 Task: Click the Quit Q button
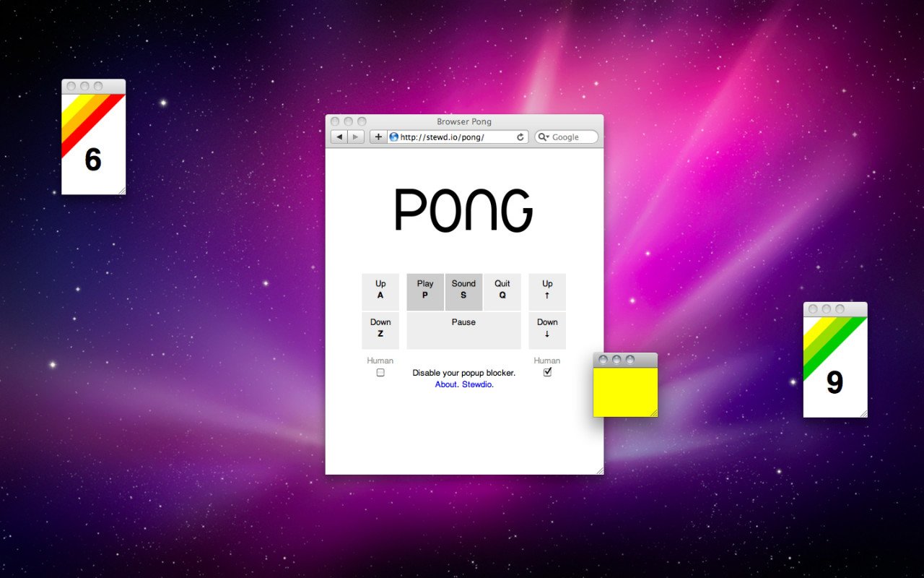502,292
